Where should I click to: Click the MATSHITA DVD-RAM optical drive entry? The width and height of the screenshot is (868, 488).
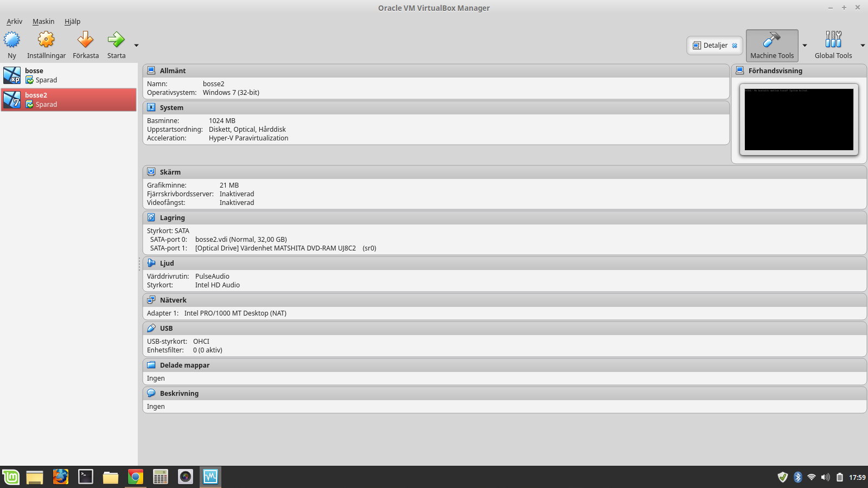coord(286,248)
